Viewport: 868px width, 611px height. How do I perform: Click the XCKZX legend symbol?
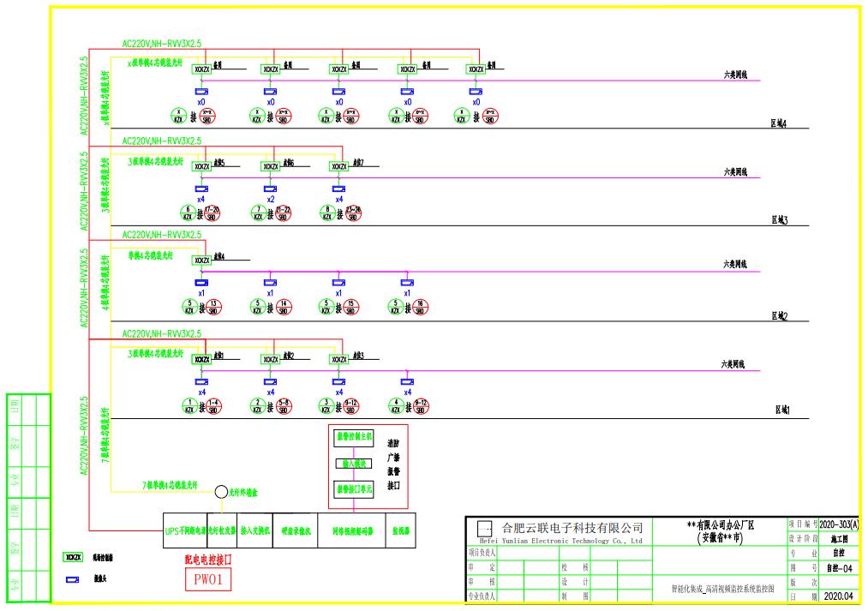click(x=74, y=557)
